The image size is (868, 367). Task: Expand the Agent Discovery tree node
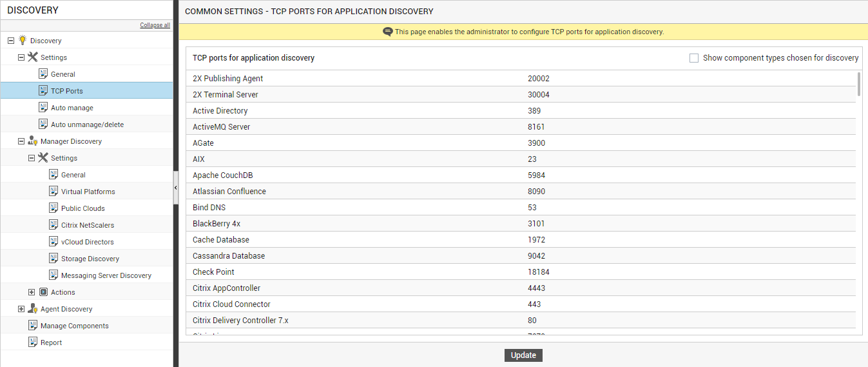21,308
